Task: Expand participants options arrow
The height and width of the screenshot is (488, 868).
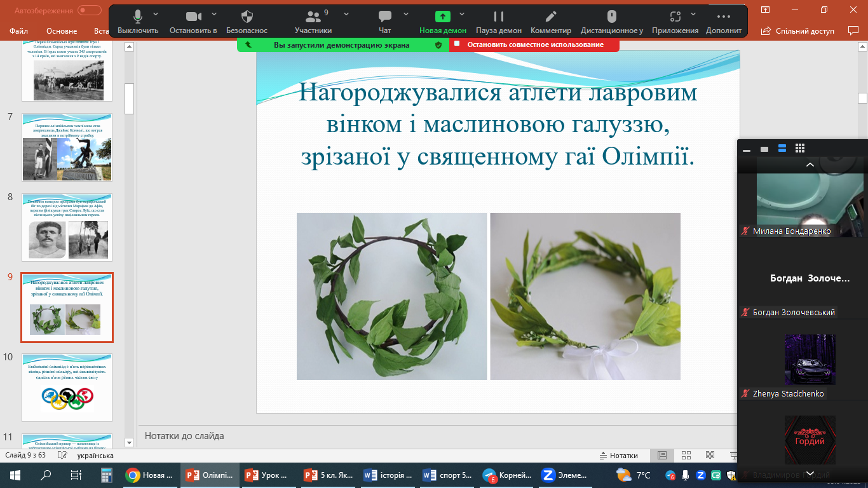Action: (346, 14)
